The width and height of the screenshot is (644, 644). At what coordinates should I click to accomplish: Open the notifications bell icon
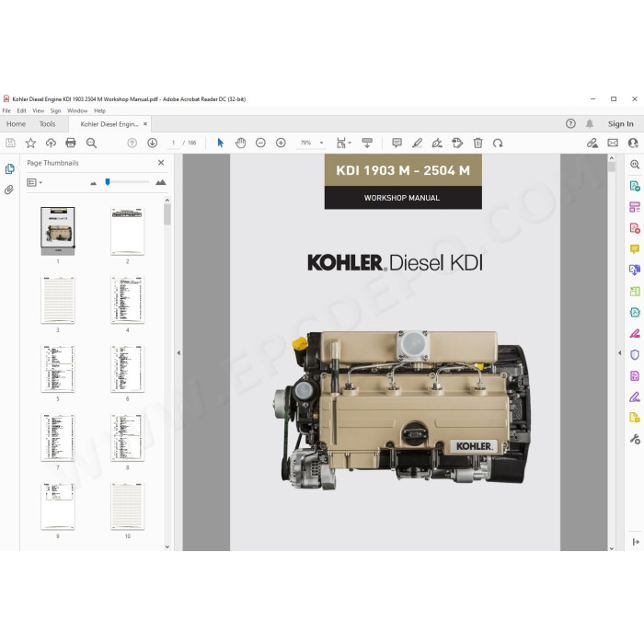click(x=590, y=123)
